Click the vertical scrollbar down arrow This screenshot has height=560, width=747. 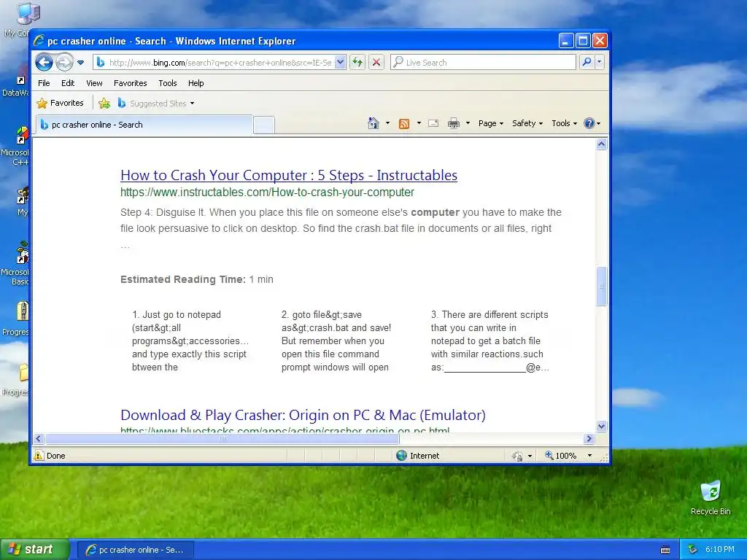tap(601, 426)
